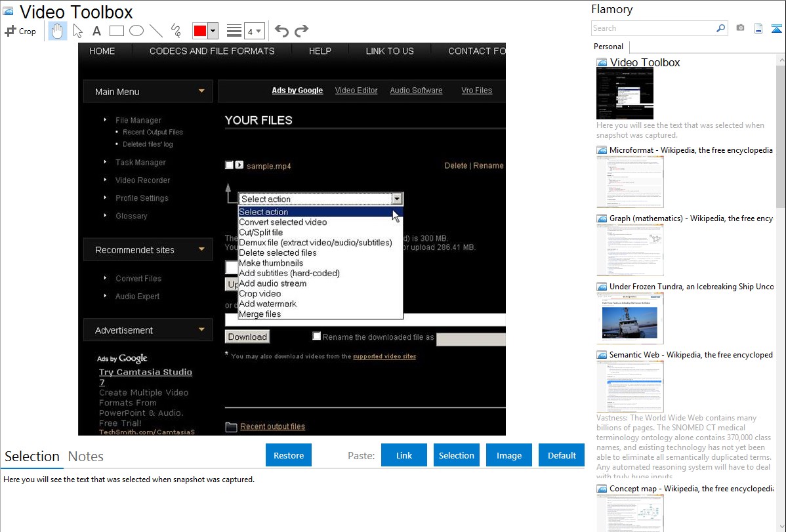Pick the rectangle shape tool
This screenshot has height=532, width=786.
[x=116, y=31]
